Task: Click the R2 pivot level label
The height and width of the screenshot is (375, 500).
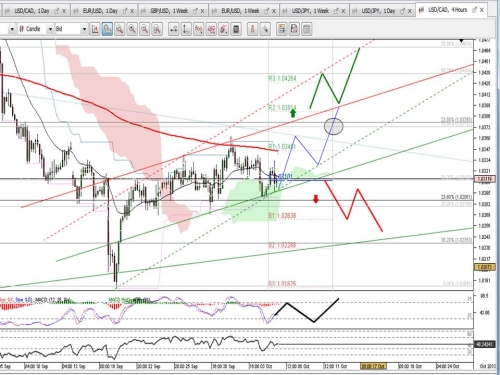Action: pos(282,108)
